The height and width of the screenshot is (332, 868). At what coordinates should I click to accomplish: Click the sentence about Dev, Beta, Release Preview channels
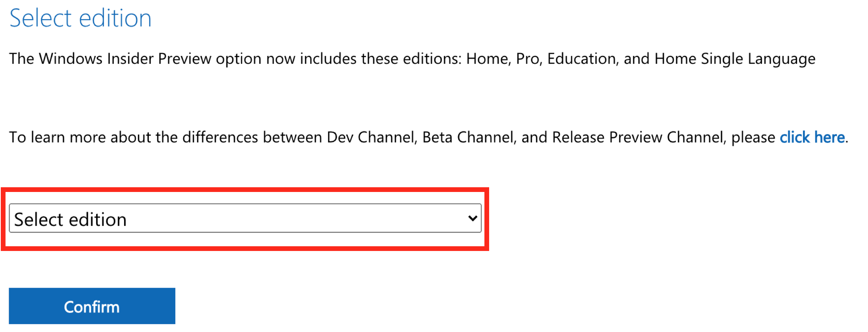pos(428,137)
